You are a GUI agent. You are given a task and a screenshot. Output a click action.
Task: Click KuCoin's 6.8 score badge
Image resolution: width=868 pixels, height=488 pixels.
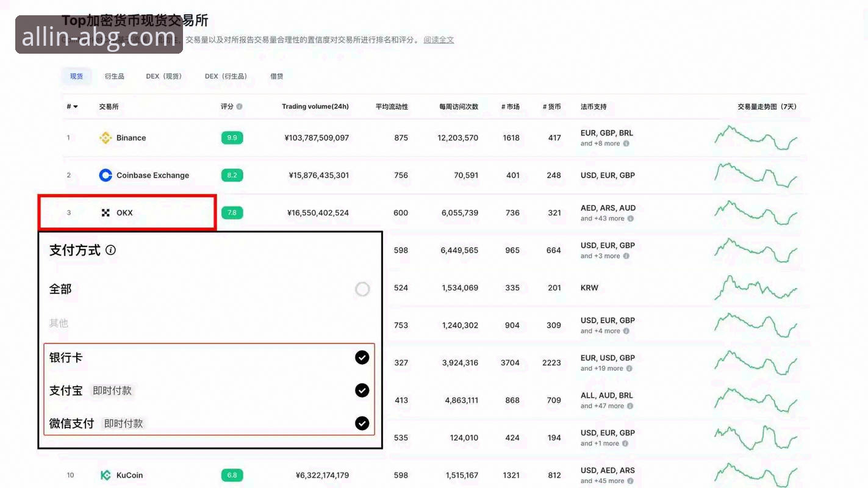[232, 475]
